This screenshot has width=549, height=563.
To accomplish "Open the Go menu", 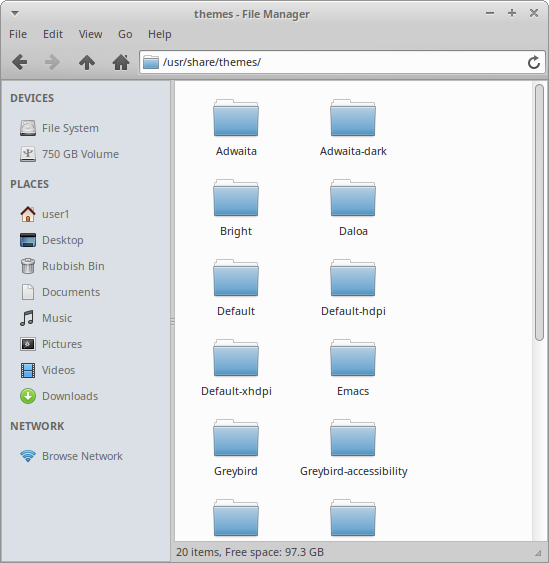I will [125, 34].
